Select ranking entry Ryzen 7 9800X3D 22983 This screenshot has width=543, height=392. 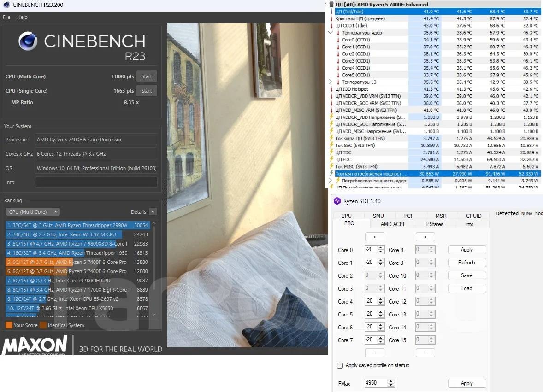click(x=78, y=244)
